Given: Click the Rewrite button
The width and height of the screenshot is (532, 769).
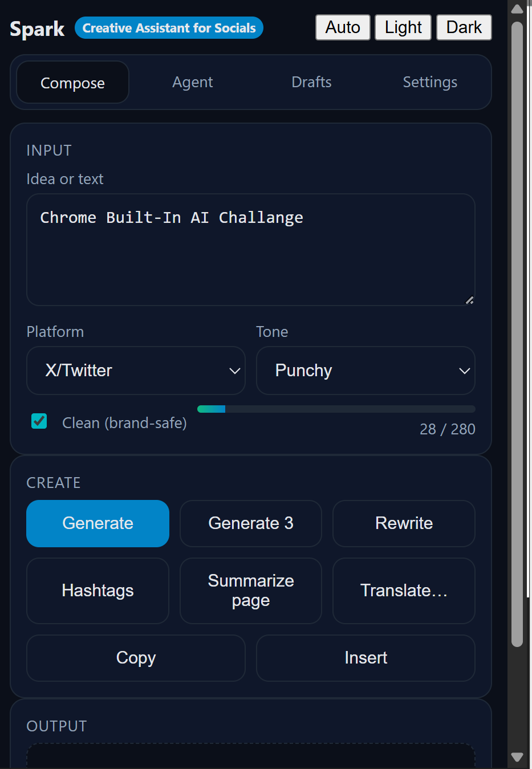Looking at the screenshot, I should pyautogui.click(x=404, y=523).
